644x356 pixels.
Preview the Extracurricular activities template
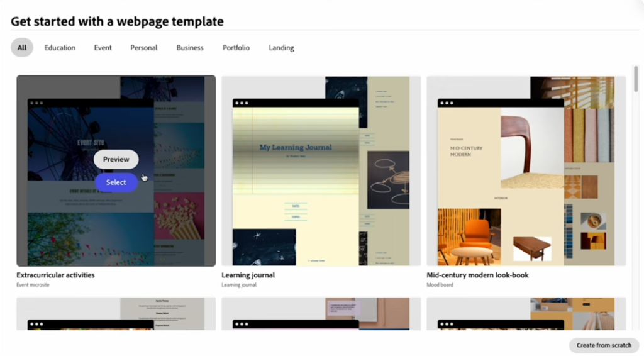coord(116,159)
